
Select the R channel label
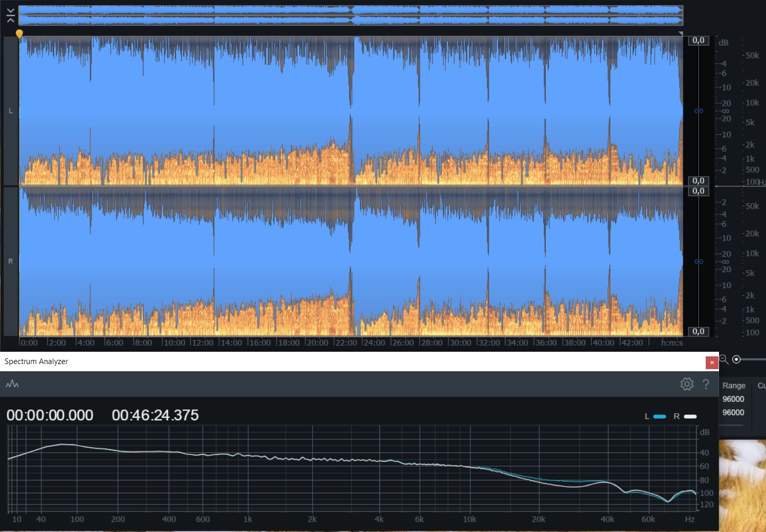point(11,261)
